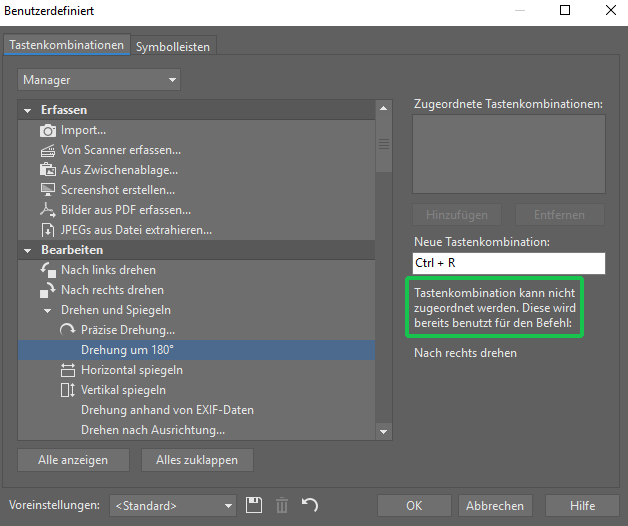Collapse the Drehen und Spiegeln subtree
The height and width of the screenshot is (526, 628).
point(48,311)
